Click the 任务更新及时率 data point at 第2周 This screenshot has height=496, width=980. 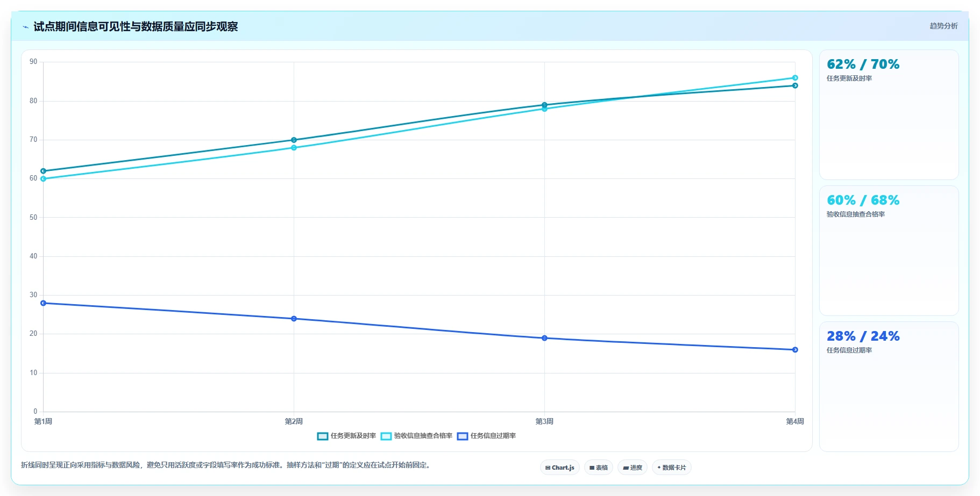click(x=294, y=140)
